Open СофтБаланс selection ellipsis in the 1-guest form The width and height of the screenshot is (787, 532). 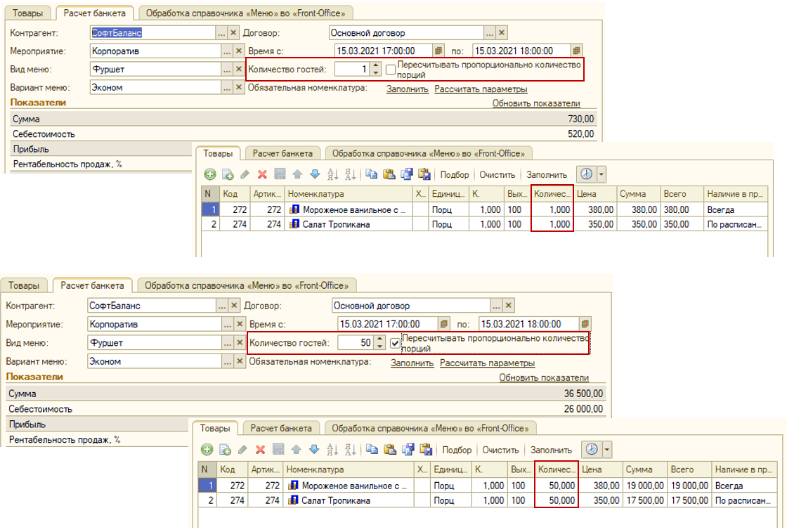coord(221,32)
